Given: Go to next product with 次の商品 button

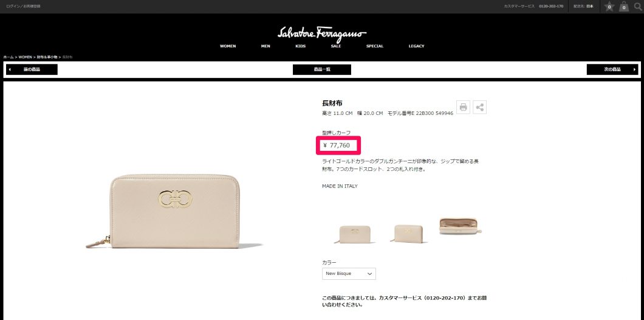Looking at the screenshot, I should [612, 69].
